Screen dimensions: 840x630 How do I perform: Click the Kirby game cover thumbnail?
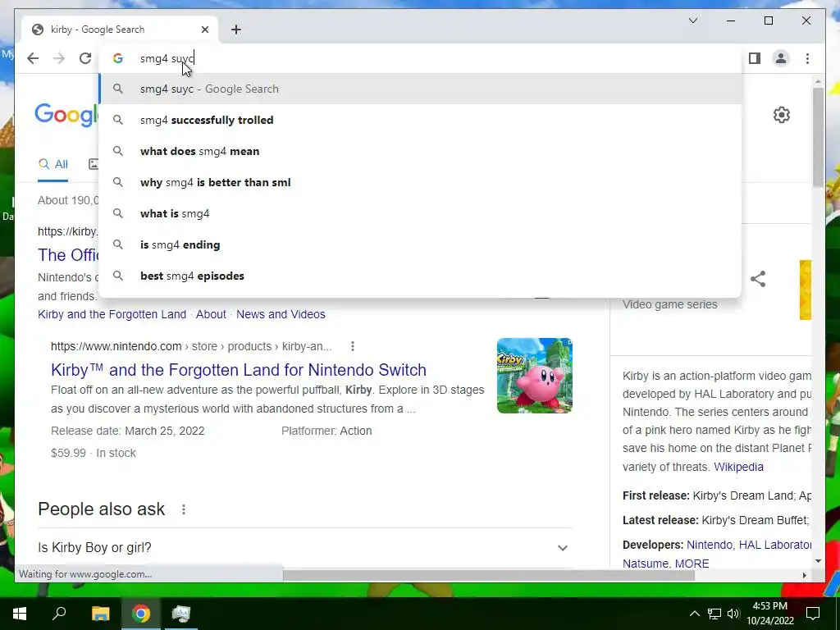point(535,376)
